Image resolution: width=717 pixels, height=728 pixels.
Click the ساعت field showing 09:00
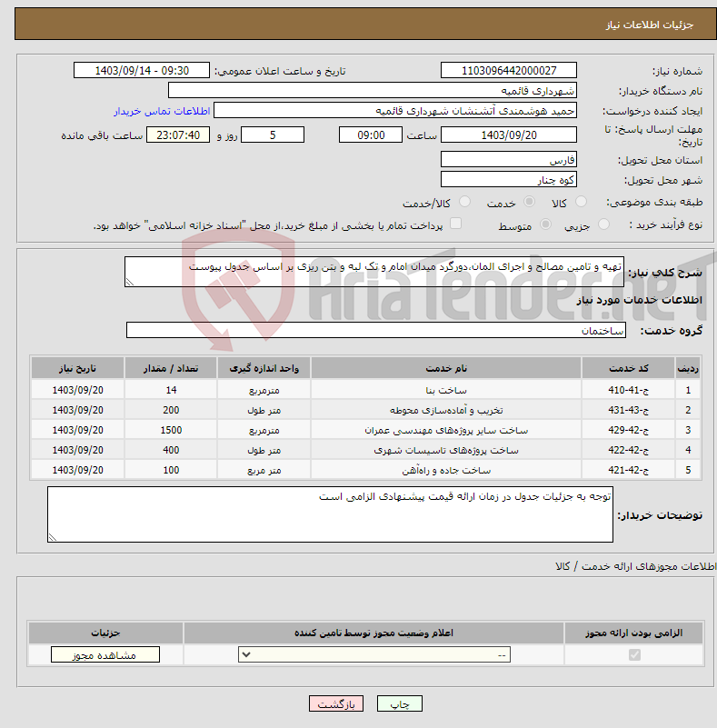point(371,135)
